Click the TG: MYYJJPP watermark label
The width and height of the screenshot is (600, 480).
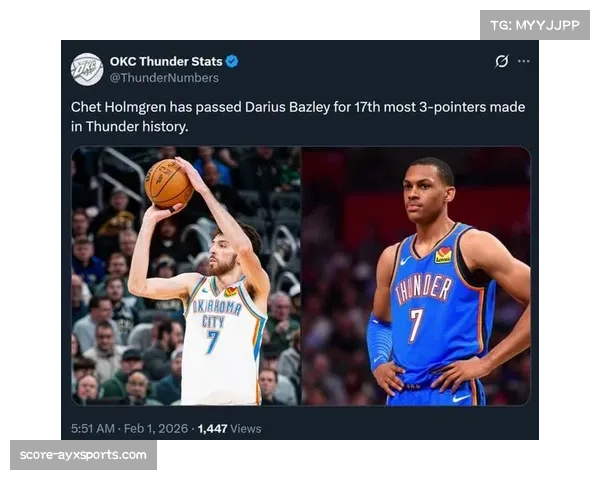tap(535, 25)
